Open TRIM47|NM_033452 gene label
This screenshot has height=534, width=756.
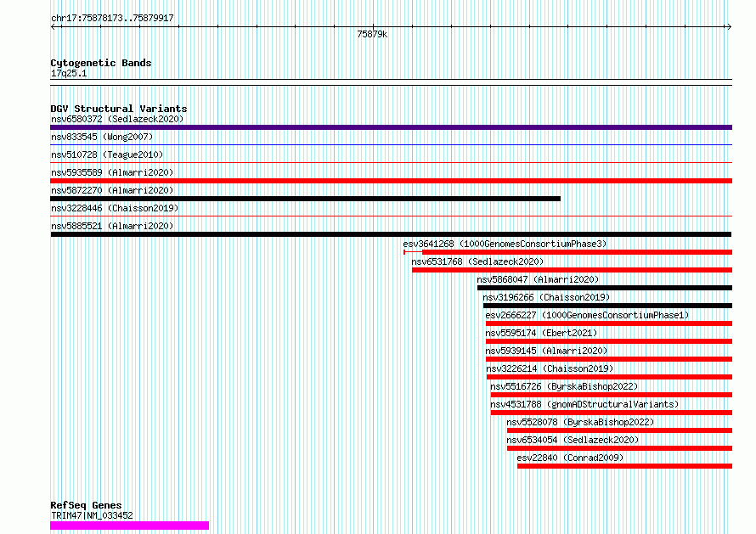tap(92, 515)
